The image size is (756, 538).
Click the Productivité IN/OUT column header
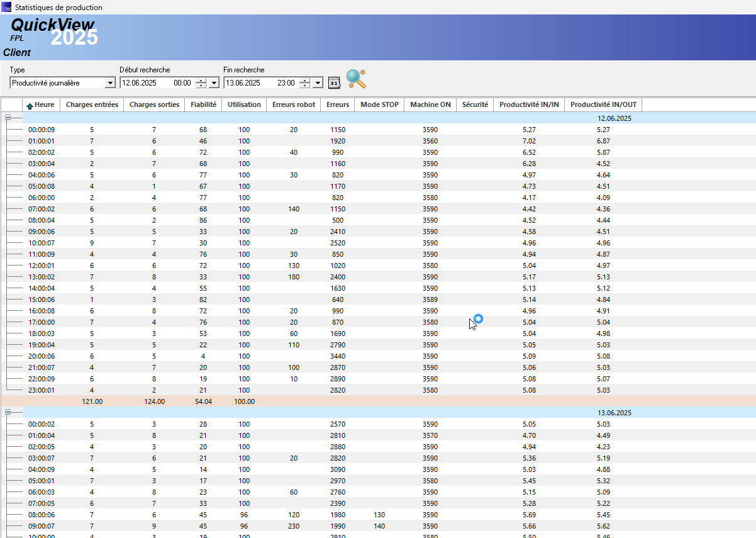pyautogui.click(x=603, y=104)
